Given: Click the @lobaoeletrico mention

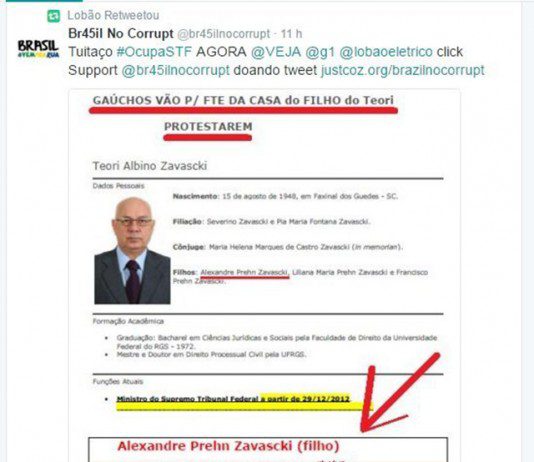Looking at the screenshot, I should pyautogui.click(x=386, y=52).
